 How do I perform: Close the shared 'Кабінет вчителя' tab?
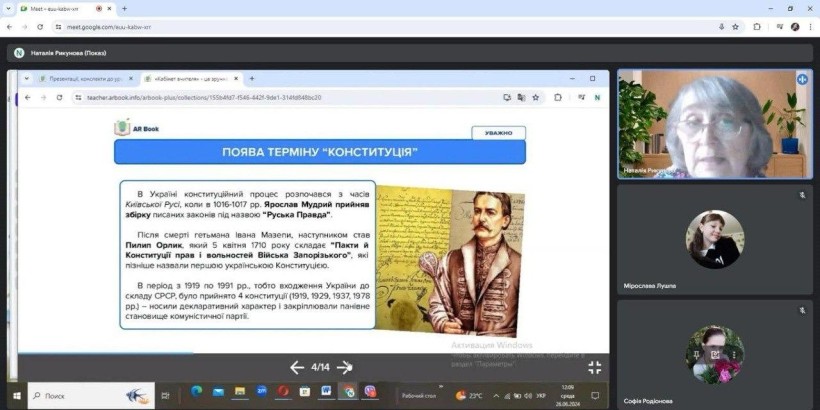tap(236, 78)
